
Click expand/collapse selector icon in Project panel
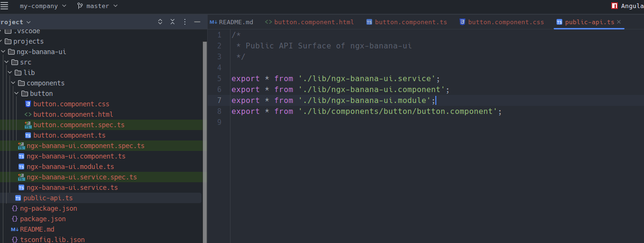[x=160, y=22]
